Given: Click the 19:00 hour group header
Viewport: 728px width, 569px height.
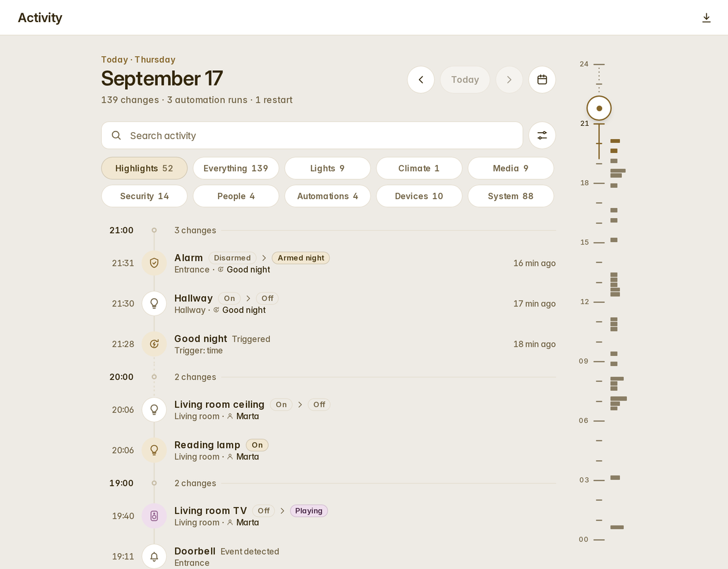Looking at the screenshot, I should pos(329,483).
